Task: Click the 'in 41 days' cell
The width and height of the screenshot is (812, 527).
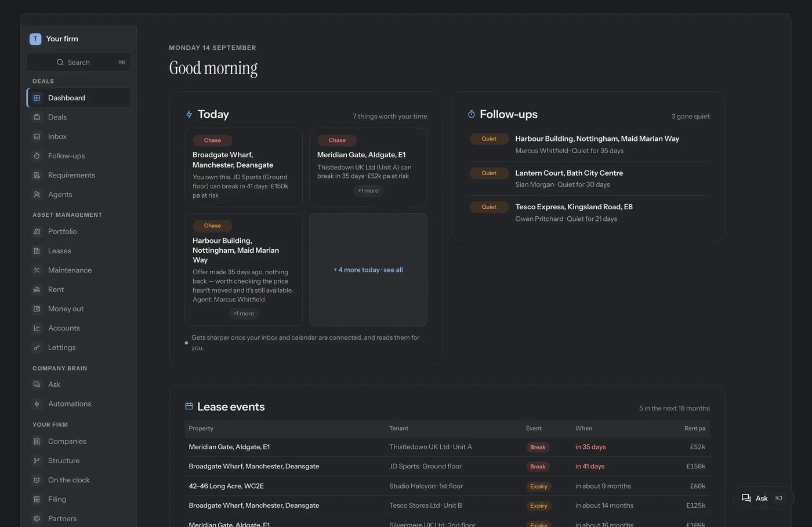Action: (590, 467)
